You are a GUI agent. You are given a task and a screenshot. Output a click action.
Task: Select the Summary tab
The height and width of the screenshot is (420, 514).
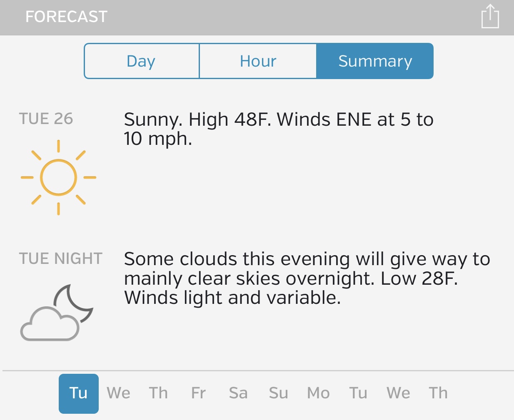375,61
